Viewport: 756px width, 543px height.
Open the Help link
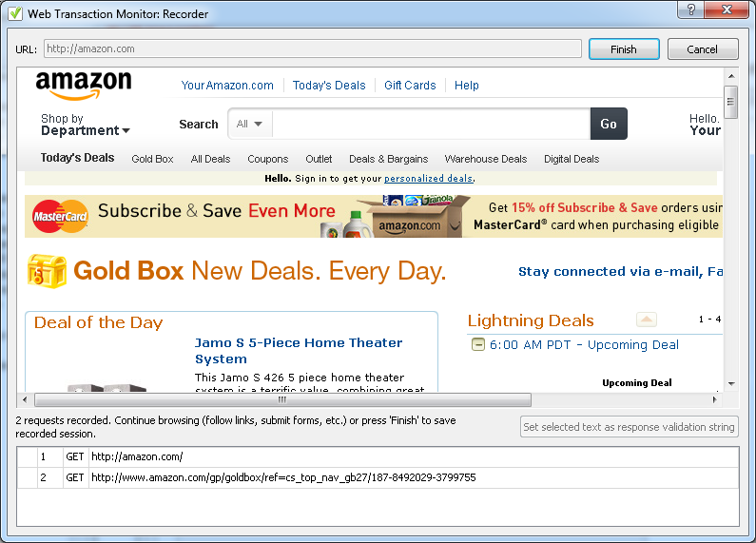(466, 86)
